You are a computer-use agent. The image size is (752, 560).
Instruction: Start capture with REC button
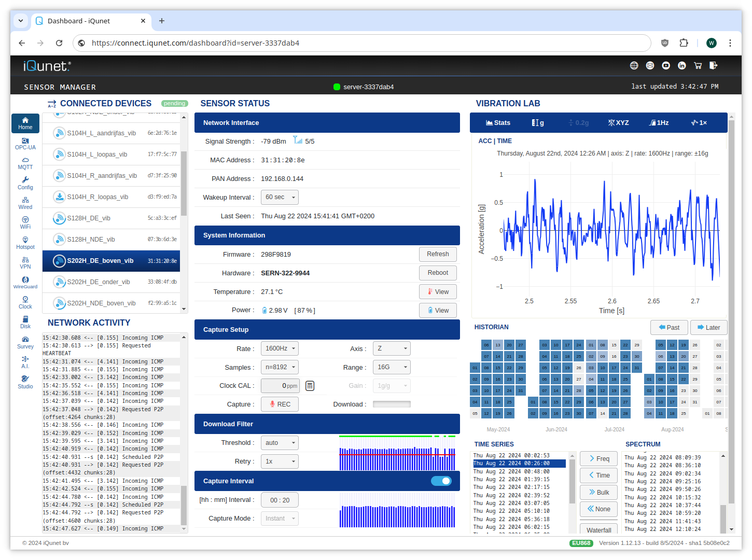coord(280,404)
